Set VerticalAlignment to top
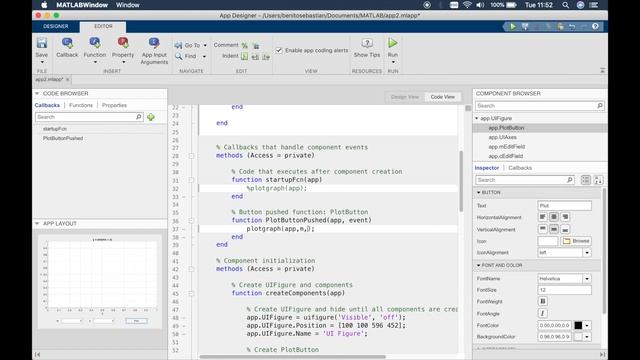The height and width of the screenshot is (360, 640). pyautogui.click(x=542, y=229)
